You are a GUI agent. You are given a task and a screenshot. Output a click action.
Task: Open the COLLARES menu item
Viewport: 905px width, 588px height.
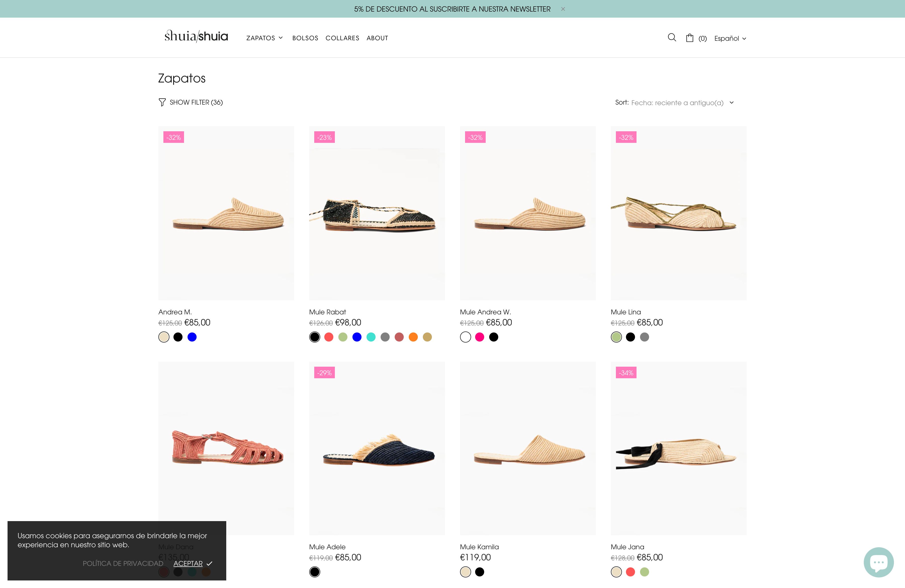(x=342, y=38)
